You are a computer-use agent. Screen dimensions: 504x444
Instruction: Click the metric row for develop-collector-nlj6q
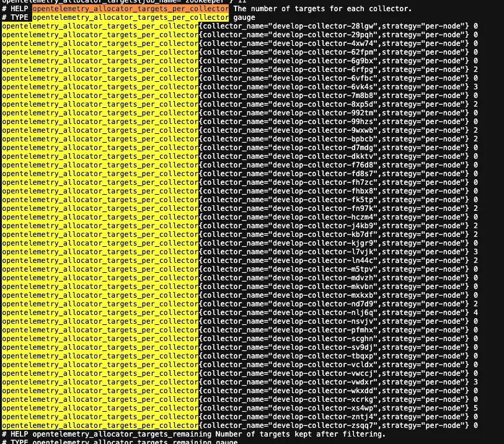coord(240,313)
